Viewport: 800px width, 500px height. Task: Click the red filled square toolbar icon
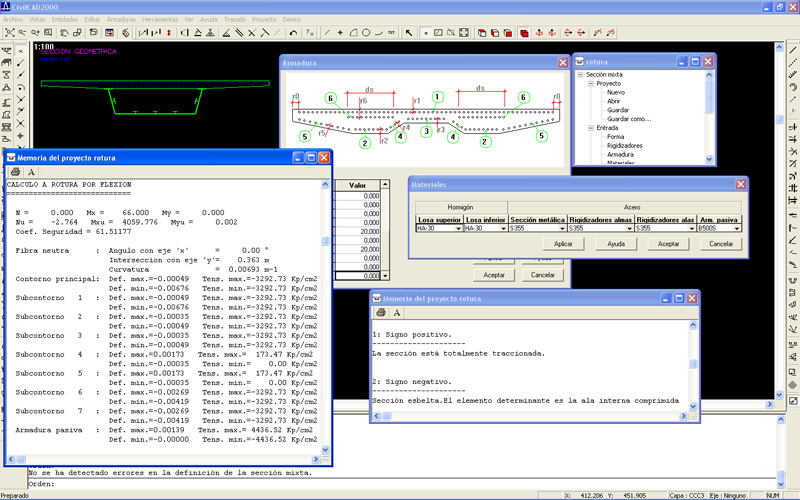coord(524,32)
